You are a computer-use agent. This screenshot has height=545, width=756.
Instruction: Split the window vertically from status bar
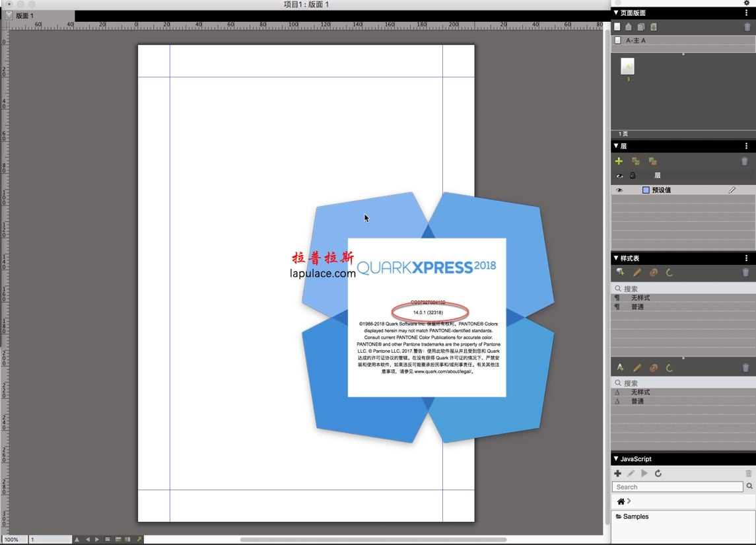128,539
